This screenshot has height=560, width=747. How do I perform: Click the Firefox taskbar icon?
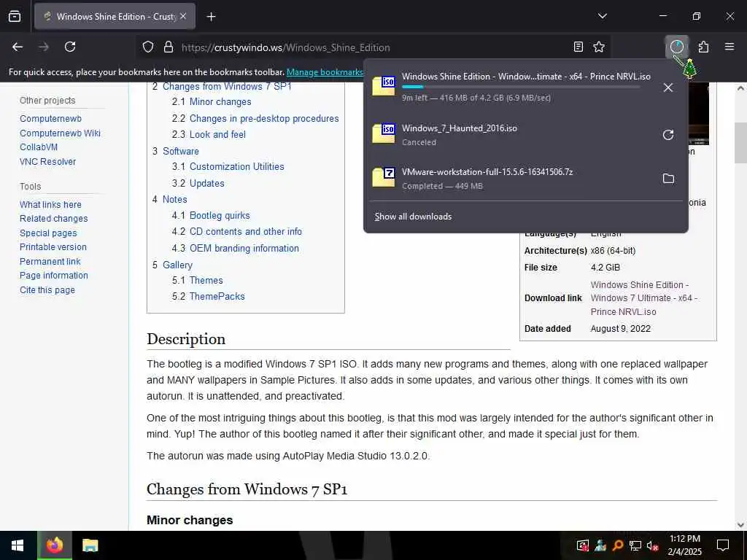(54, 545)
